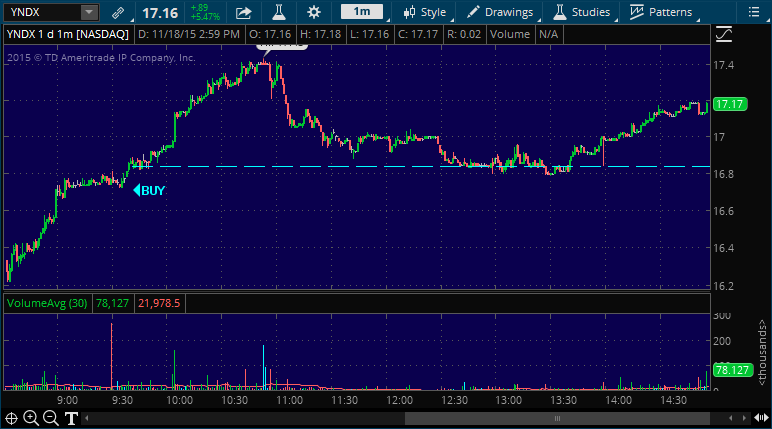
Task: Open the OnDemand flask icon
Action: pos(279,12)
